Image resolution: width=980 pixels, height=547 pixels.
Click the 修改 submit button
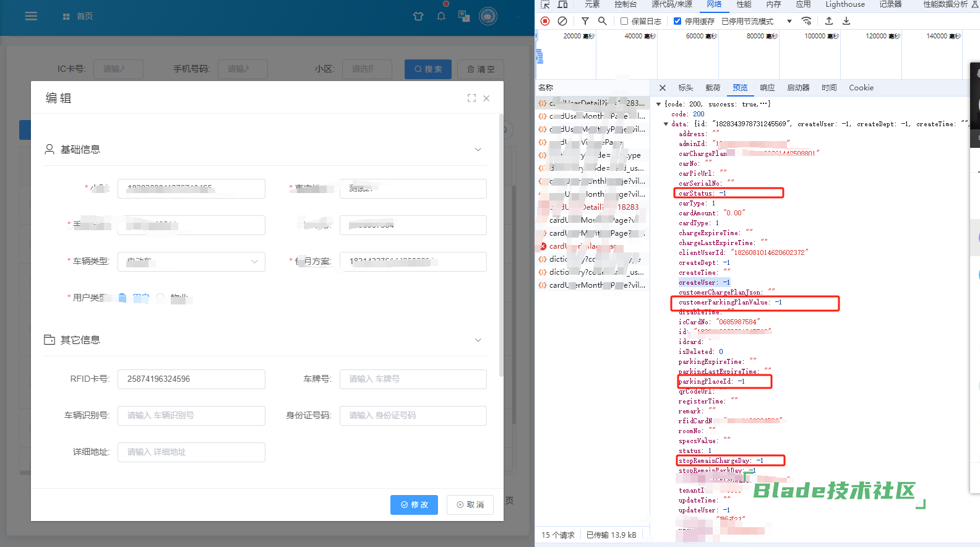pyautogui.click(x=414, y=505)
